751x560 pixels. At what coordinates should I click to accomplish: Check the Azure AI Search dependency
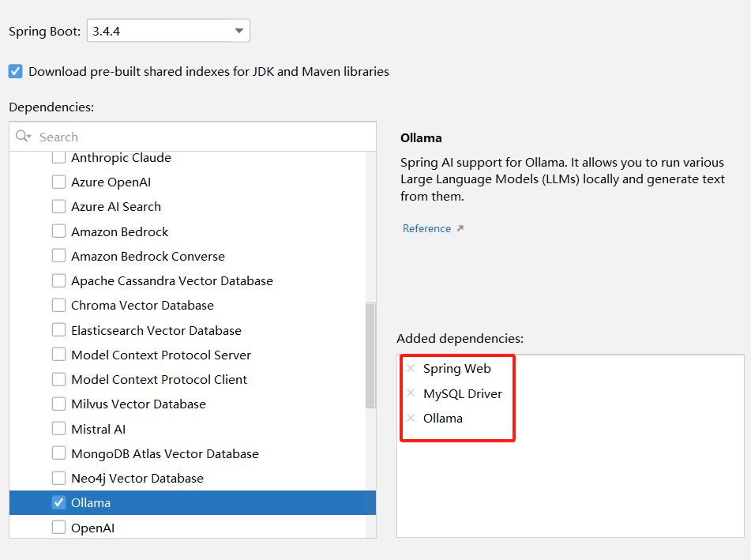click(58, 206)
